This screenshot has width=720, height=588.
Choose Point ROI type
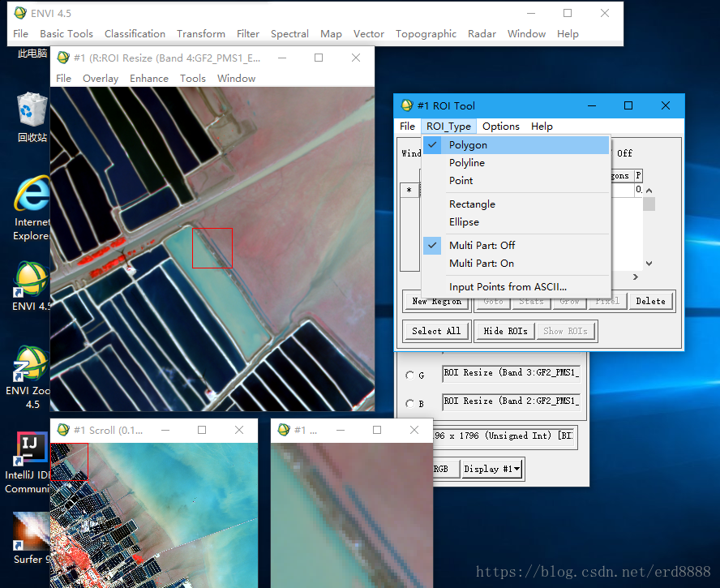[x=516, y=181]
